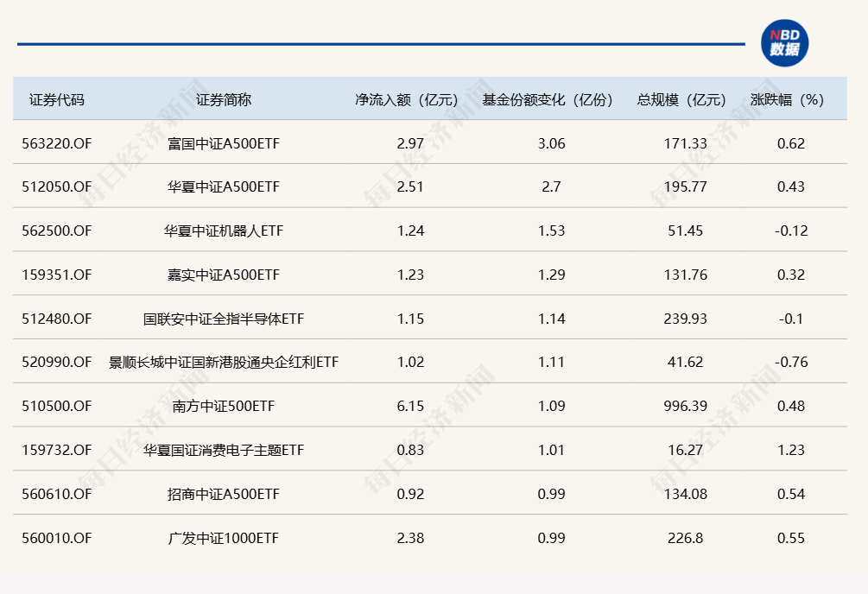Click net inflow value 2.97
The image size is (868, 594).
[410, 143]
